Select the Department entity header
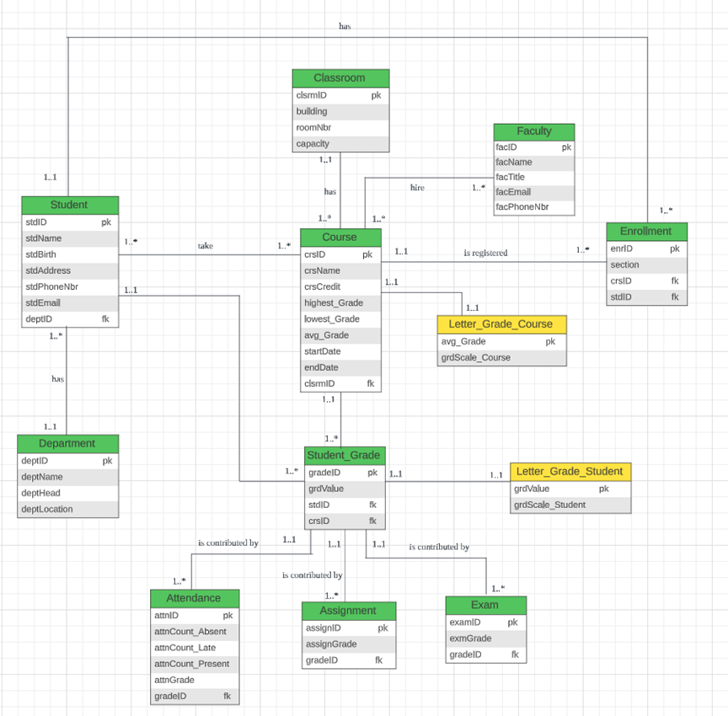Image resolution: width=728 pixels, height=716 pixels. [67, 444]
